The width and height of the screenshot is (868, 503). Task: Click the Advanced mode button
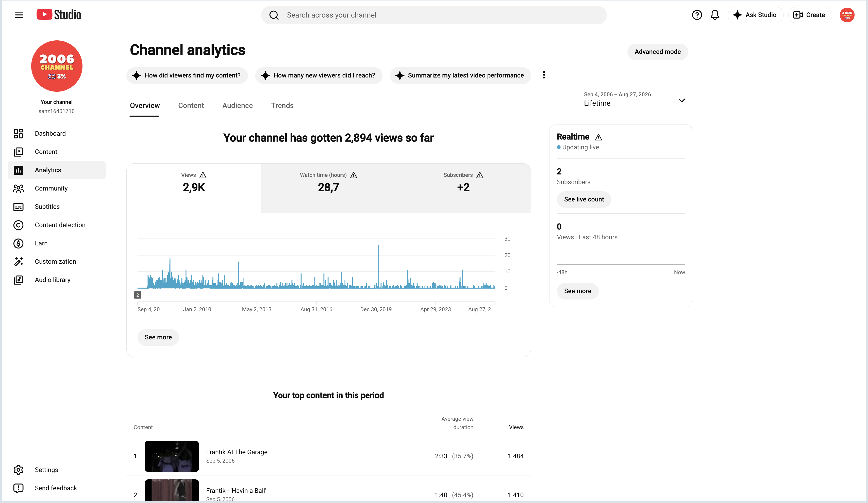click(x=658, y=52)
